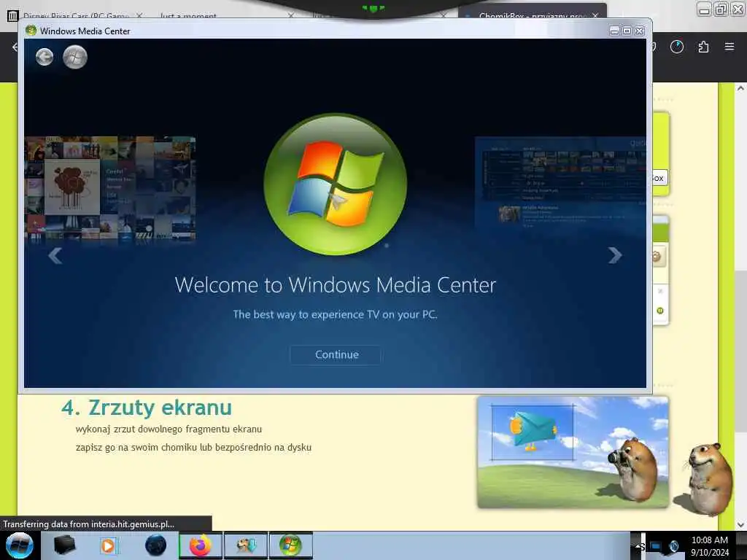Open the clock showing 10:08 AM
This screenshot has height=560, width=747.
[x=709, y=546]
